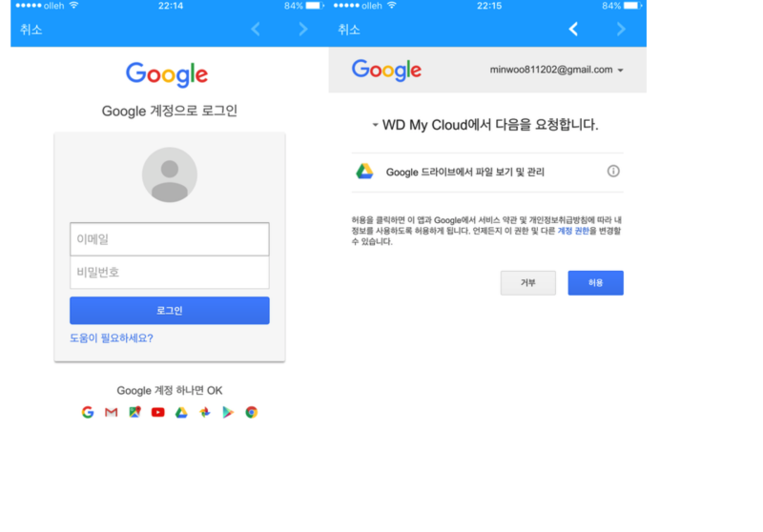The width and height of the screenshot is (763, 532).
Task: Click the Google G icon
Action: tap(88, 413)
